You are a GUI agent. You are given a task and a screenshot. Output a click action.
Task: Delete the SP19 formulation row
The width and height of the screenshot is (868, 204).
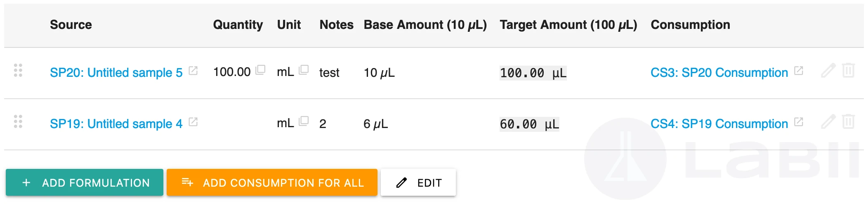click(x=849, y=122)
